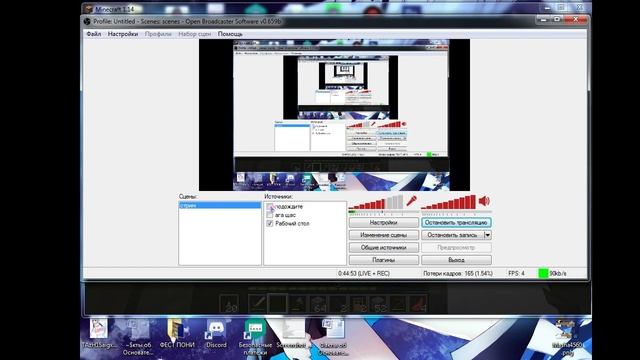This screenshot has height=360, width=640.
Task: Click the FPS: 4 readout in the status bar
Action: tap(516, 273)
